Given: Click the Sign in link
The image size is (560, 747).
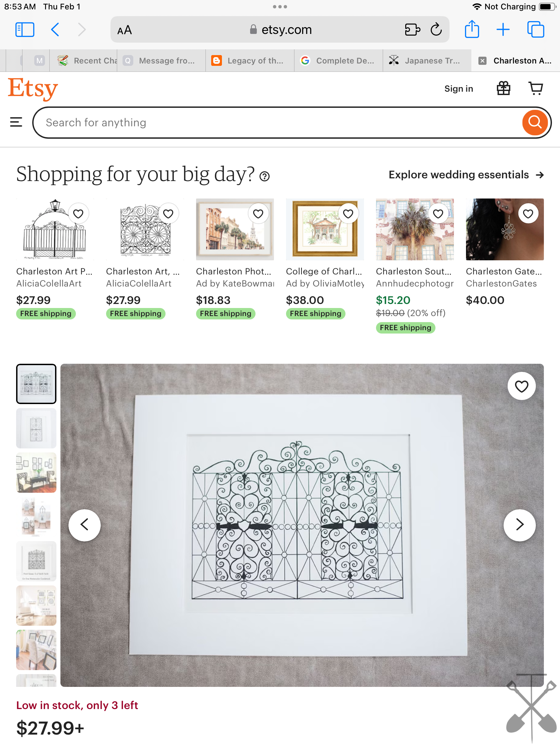Looking at the screenshot, I should pyautogui.click(x=458, y=88).
